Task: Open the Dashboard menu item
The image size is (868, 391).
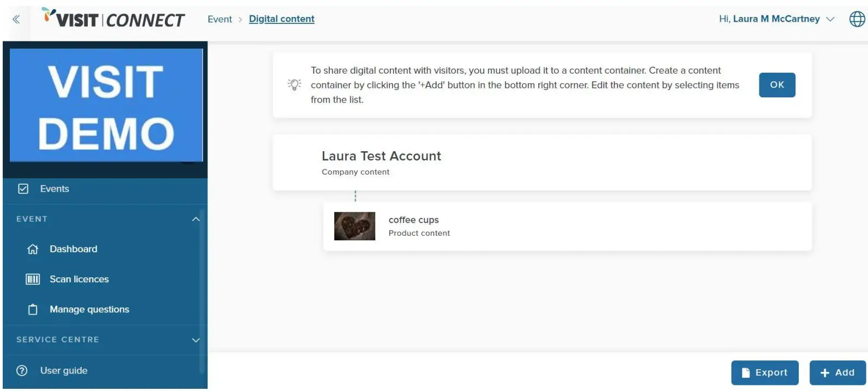Action: click(73, 250)
